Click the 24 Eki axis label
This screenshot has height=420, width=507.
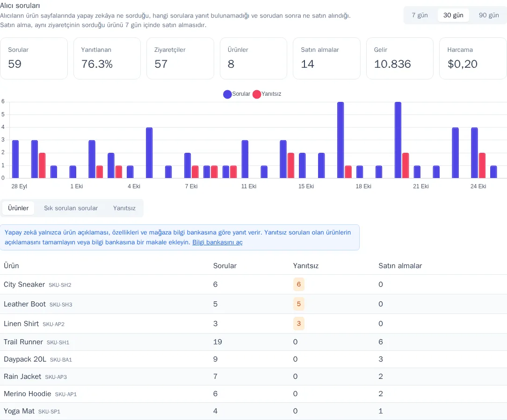point(478,186)
